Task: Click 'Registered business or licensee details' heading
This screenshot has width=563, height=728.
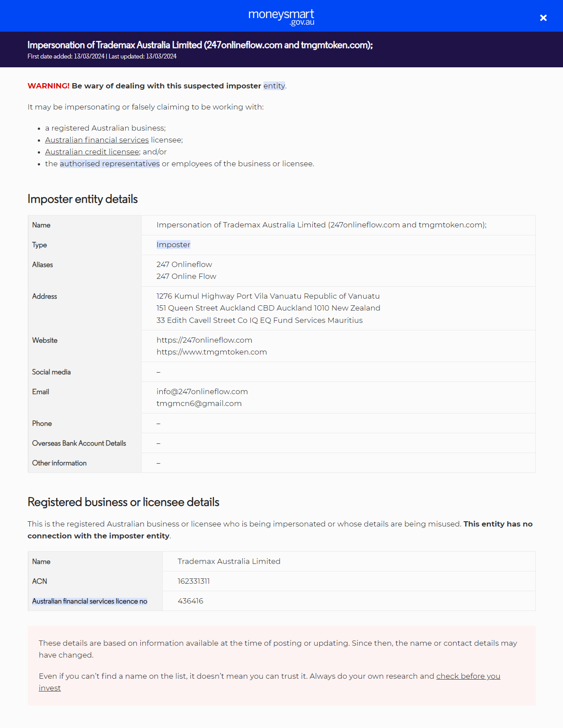Action: 123,502
